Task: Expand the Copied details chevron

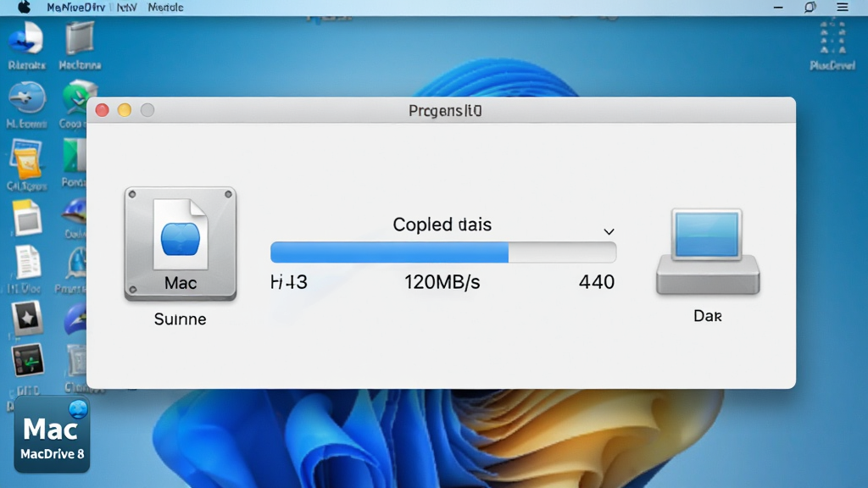Action: (x=609, y=232)
